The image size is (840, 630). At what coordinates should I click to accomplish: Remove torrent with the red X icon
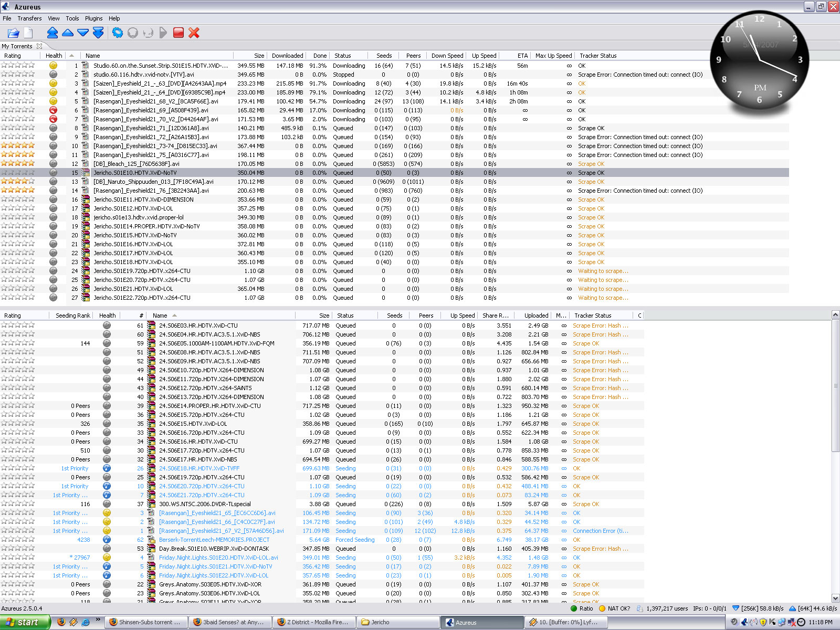[194, 33]
